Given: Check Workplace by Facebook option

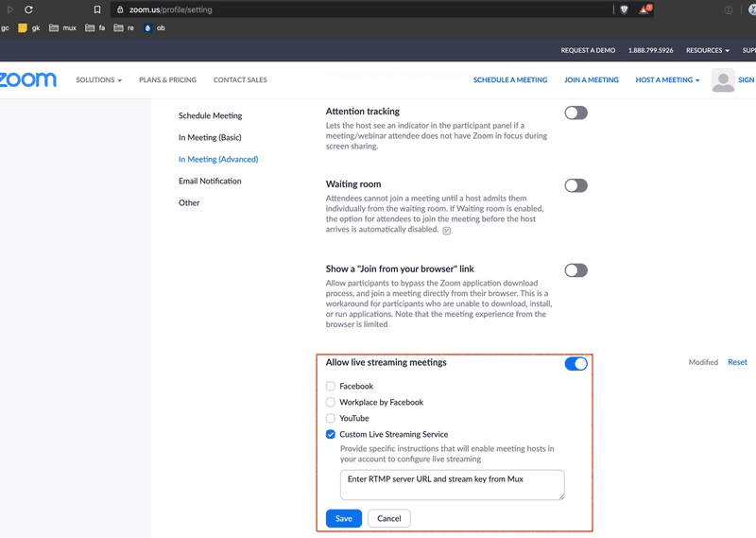Looking at the screenshot, I should point(330,402).
